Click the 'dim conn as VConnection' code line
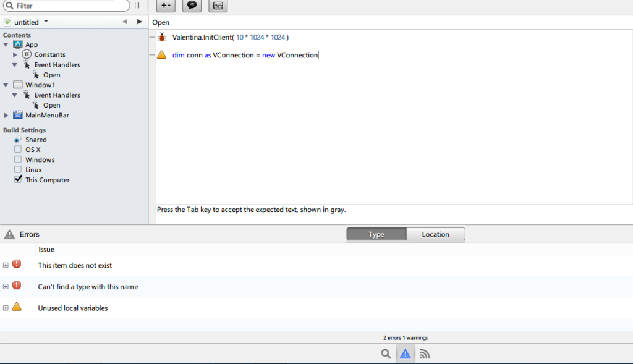 click(x=245, y=55)
